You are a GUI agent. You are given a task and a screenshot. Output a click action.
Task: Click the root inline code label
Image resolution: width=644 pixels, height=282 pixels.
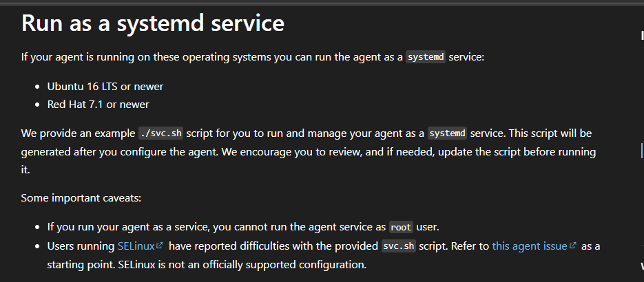401,227
